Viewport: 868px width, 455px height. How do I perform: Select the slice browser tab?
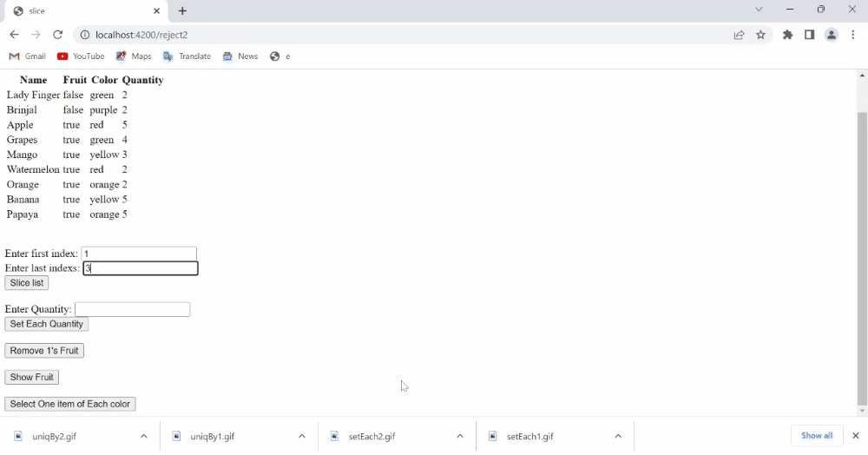[86, 11]
